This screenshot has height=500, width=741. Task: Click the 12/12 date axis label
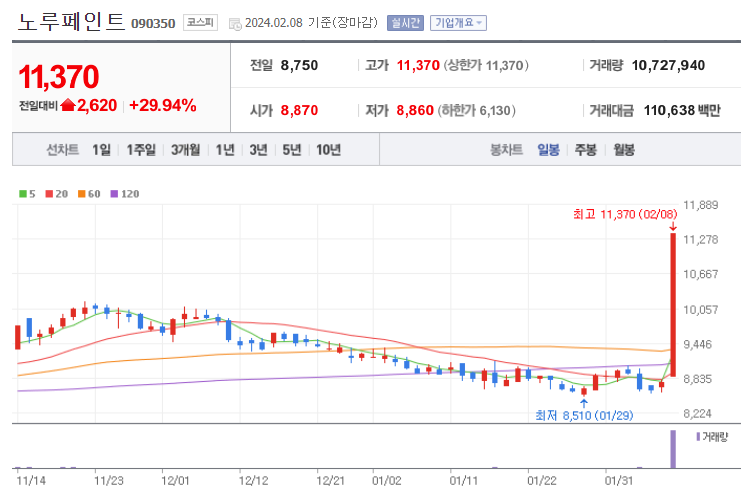(x=253, y=481)
